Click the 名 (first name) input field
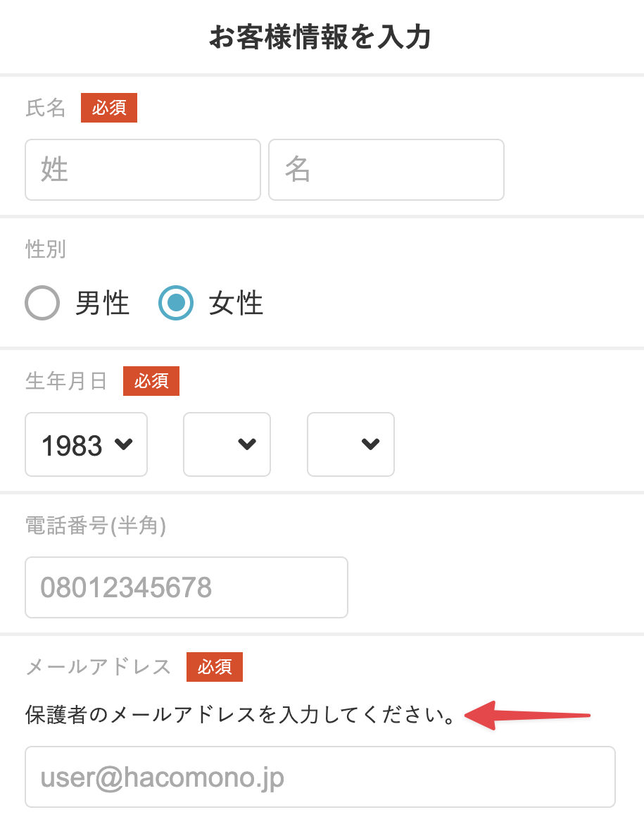This screenshot has height=817, width=644. point(386,170)
